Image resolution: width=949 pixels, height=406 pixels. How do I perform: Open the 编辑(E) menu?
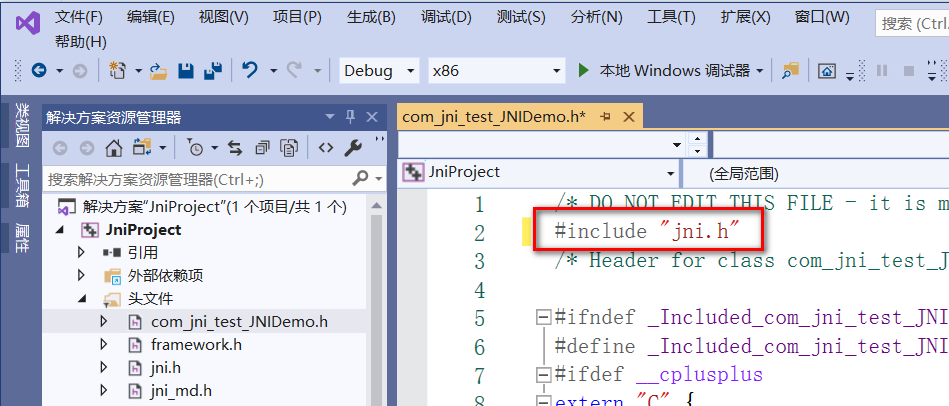pos(151,17)
